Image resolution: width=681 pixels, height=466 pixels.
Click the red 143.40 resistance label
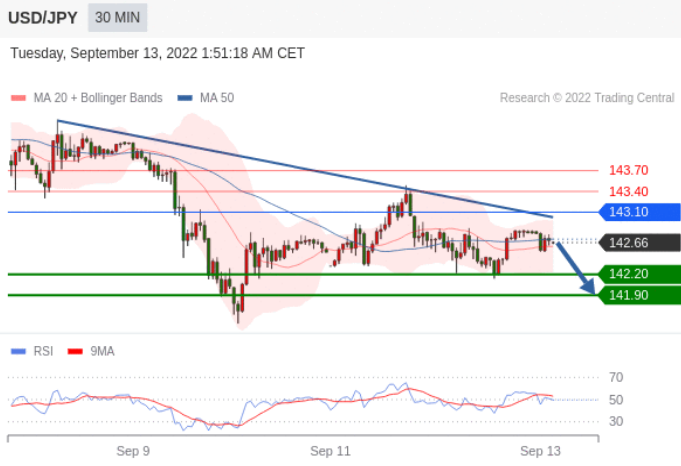click(x=628, y=192)
